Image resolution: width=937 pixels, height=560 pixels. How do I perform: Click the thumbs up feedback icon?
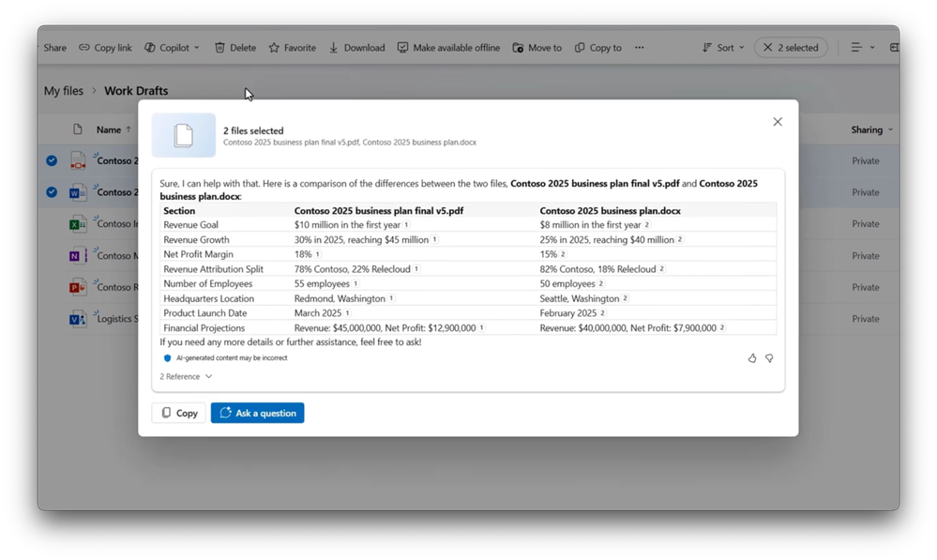751,358
